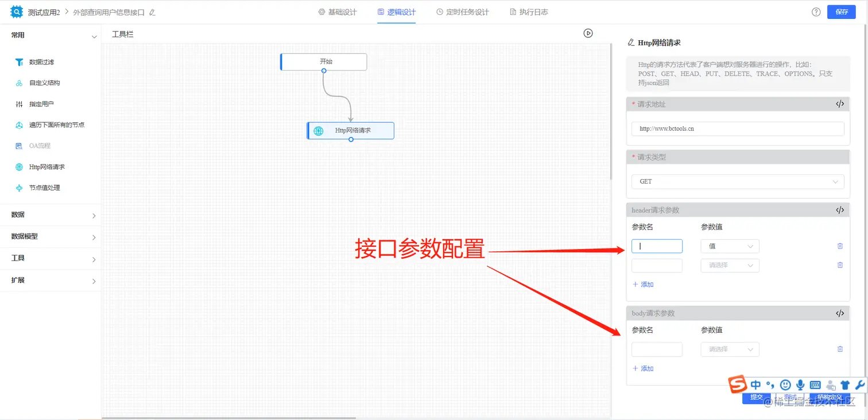Screen dimensions: 868x420
Task: Open the help question-mark icon
Action: [x=816, y=12]
